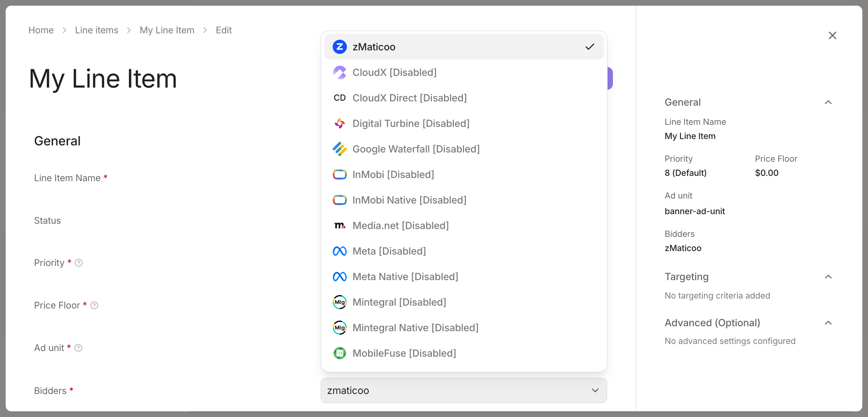Pick Google Waterfall [Disabled] option
Screen dimensions: 868x417
[x=464, y=149]
